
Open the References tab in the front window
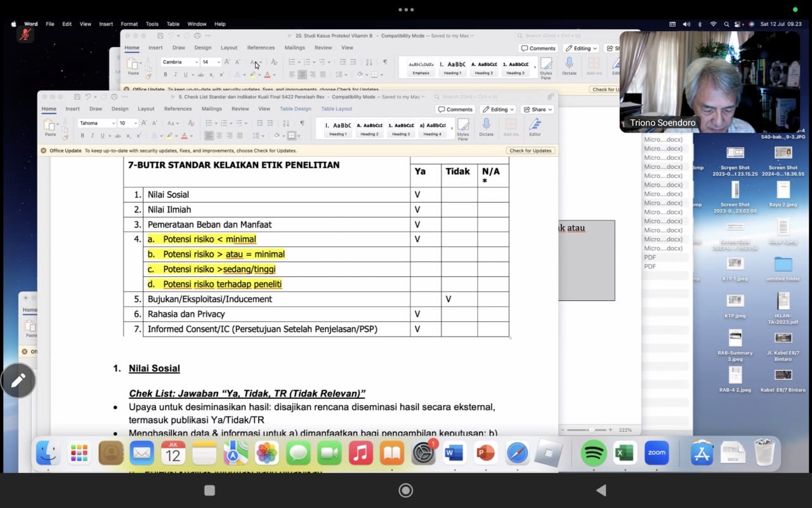tap(178, 109)
